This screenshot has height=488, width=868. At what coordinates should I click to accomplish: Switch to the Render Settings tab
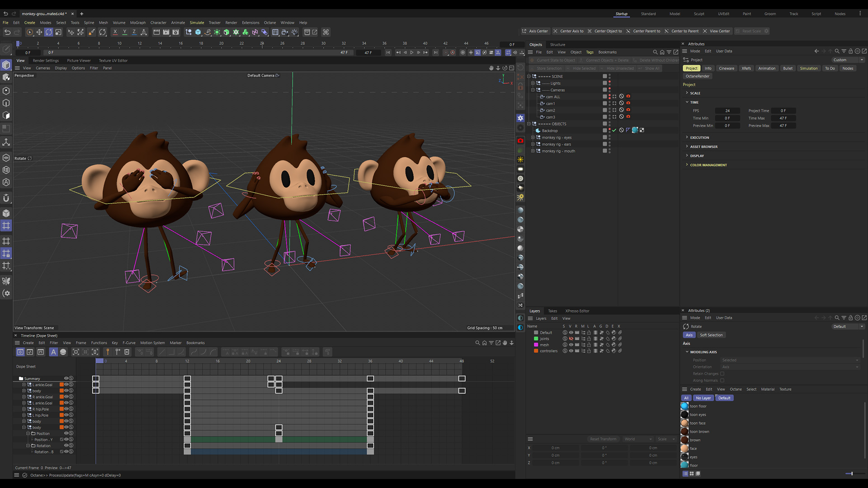click(46, 61)
